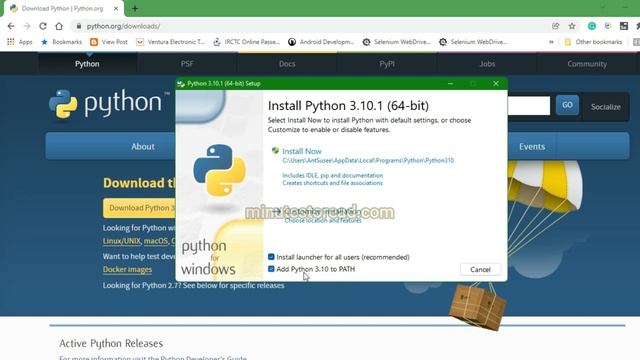Click Install Now in the setup dialog
Screen dimensions: 640x360
(302, 151)
